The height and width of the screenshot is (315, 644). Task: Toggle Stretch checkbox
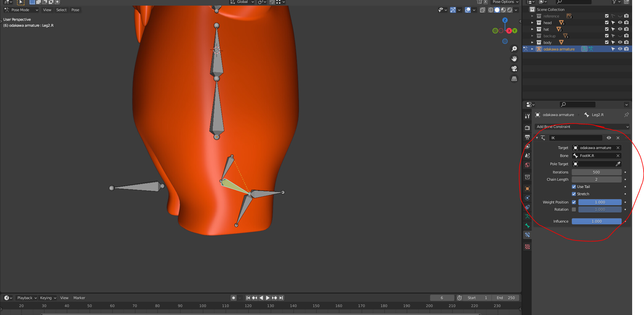[574, 194]
